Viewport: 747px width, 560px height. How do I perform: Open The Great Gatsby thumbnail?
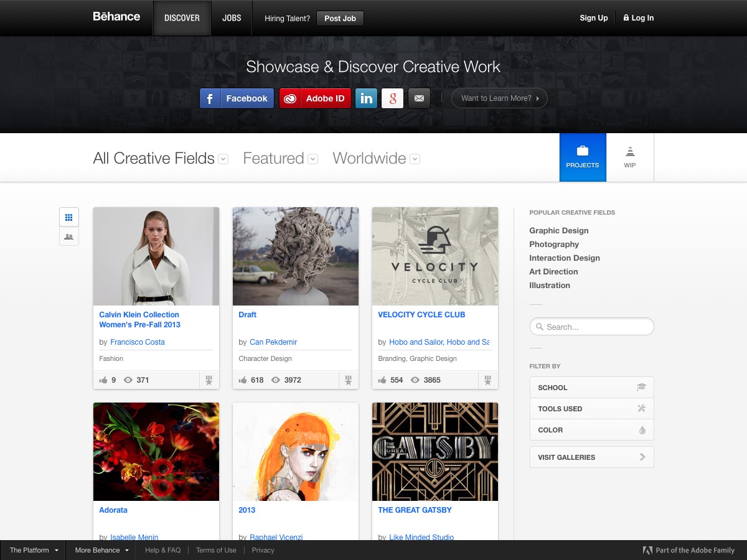pos(435,452)
